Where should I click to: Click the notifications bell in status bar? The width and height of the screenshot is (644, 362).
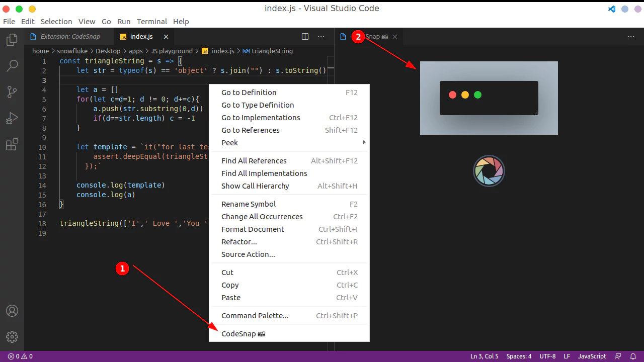[632, 356]
